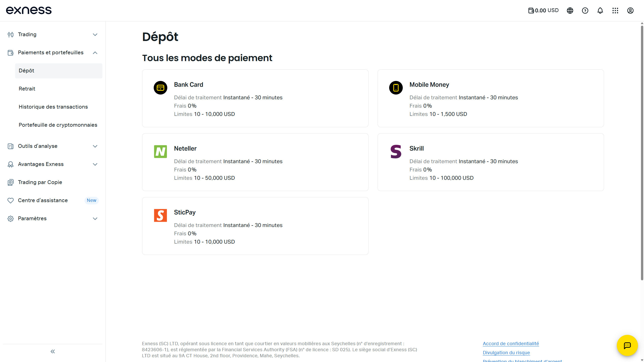Click the Paiements et portefeuilles wallet icon
The height and width of the screenshot is (362, 644).
click(x=11, y=53)
